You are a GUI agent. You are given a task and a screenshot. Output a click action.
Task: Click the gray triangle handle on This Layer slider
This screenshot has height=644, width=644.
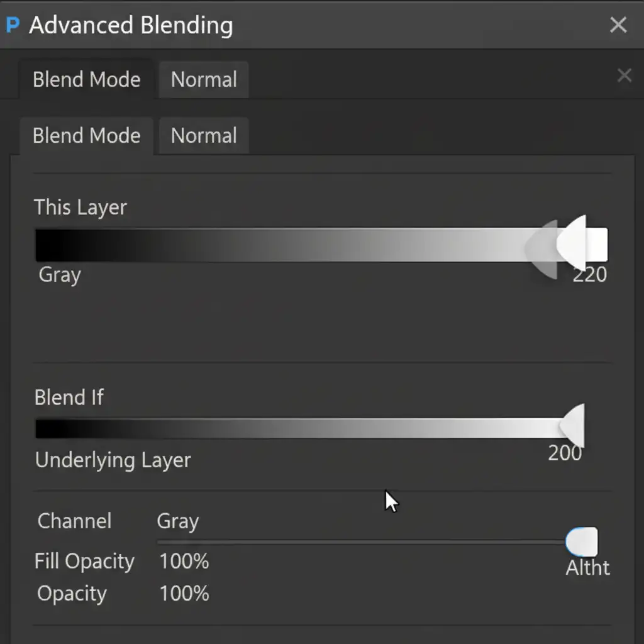pos(545,250)
